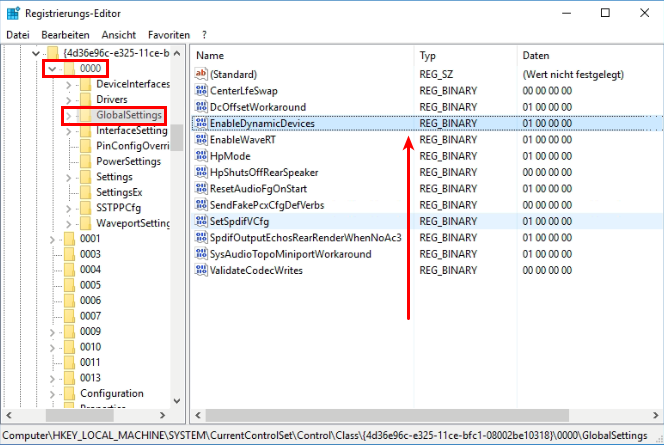
Task: Click the folder icon of 0005 key
Action: (69, 285)
